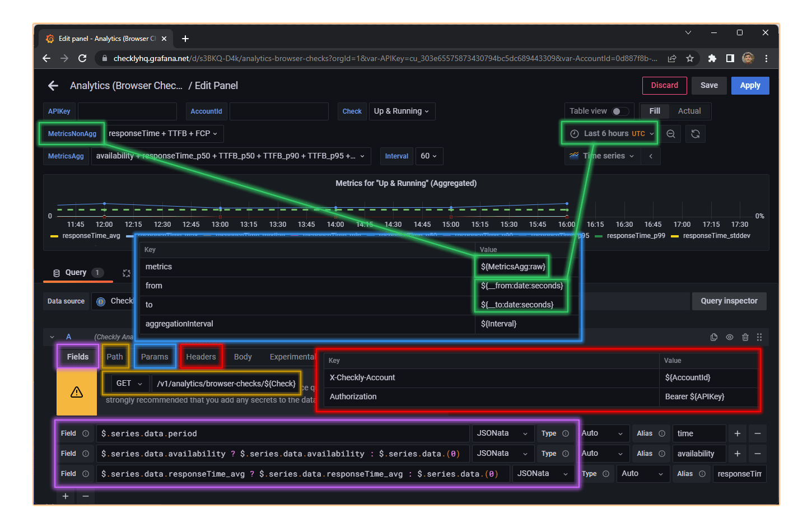Switch to the Headers tab
Image resolution: width=812 pixels, height=532 pixels.
[x=201, y=357]
